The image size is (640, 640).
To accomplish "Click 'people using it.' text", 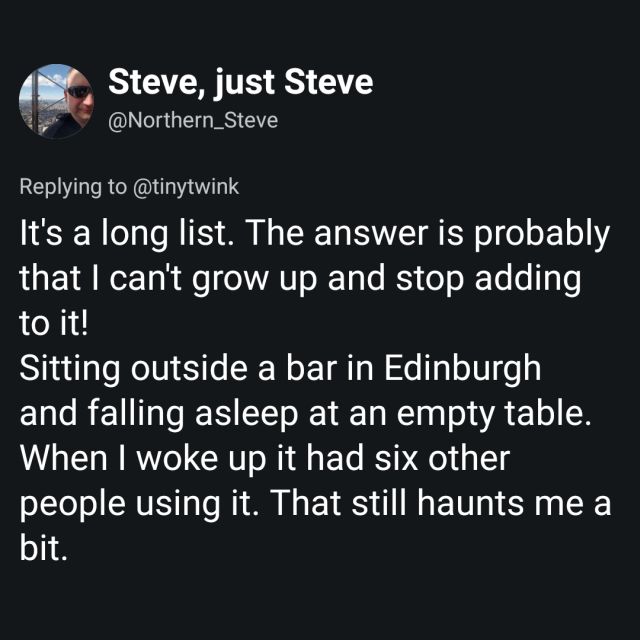I will [139, 503].
